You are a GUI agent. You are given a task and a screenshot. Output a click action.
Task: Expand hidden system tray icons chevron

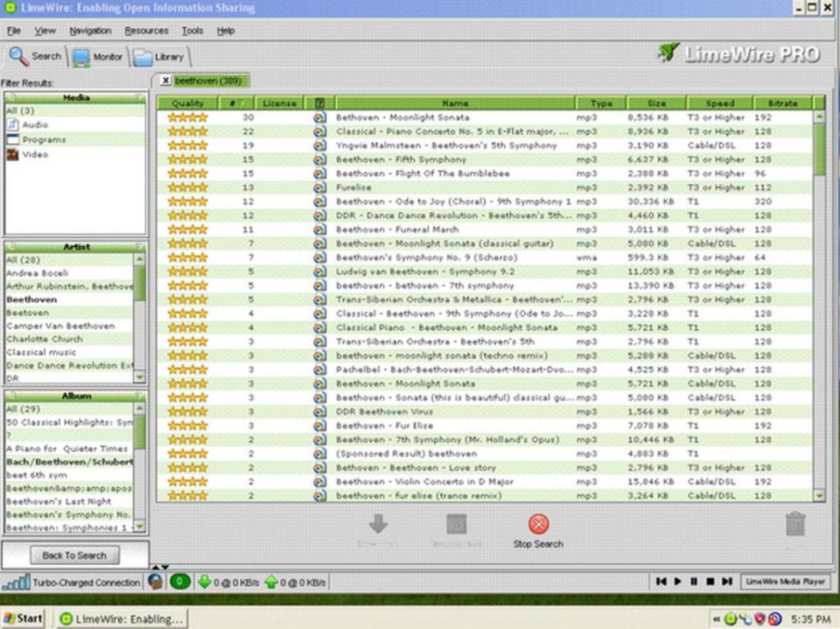(x=717, y=619)
